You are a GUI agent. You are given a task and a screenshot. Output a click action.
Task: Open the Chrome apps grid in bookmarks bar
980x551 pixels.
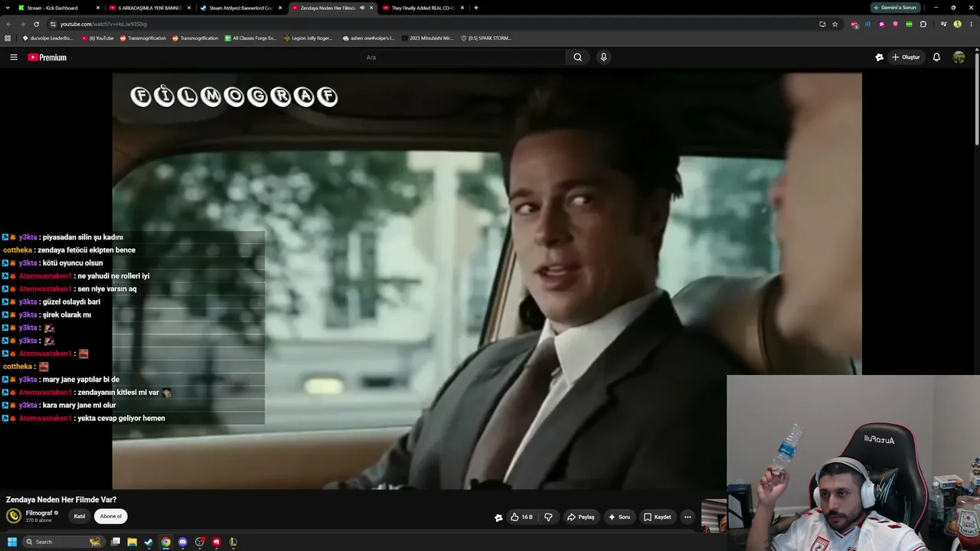point(8,38)
